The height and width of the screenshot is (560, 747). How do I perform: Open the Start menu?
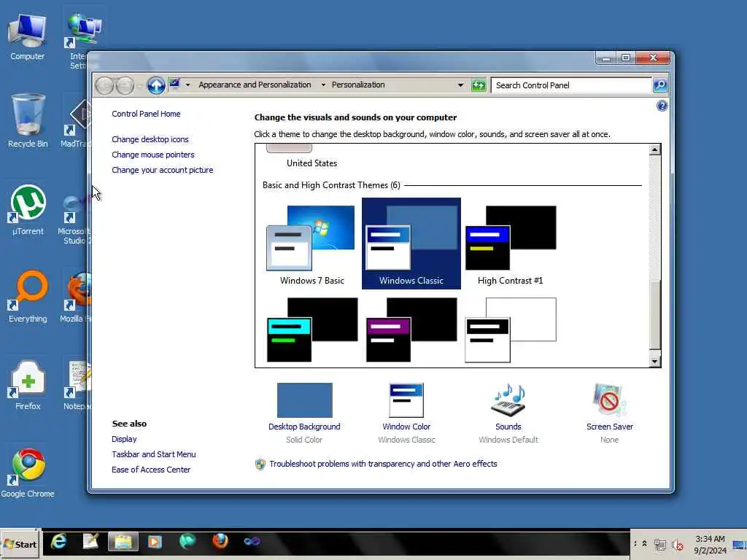[x=20, y=544]
